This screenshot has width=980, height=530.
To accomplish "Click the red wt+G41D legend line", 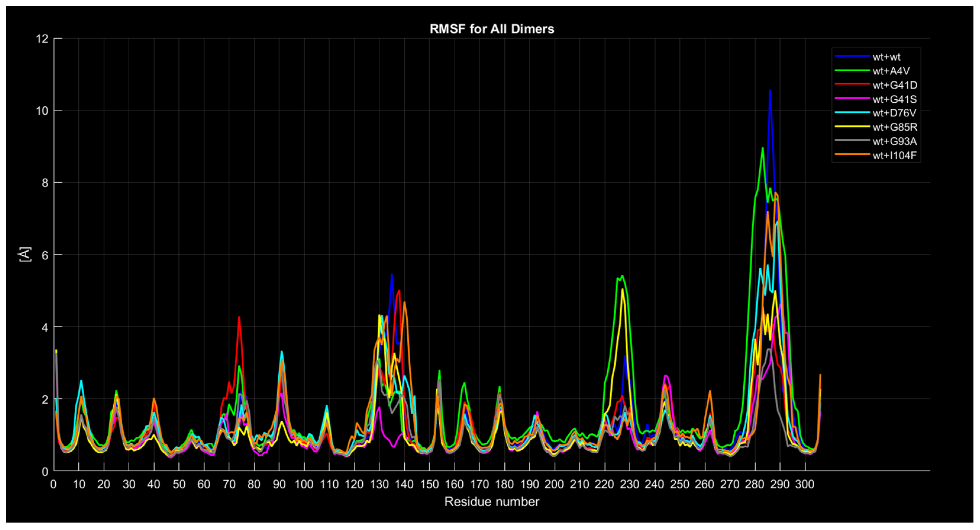I will coord(853,84).
